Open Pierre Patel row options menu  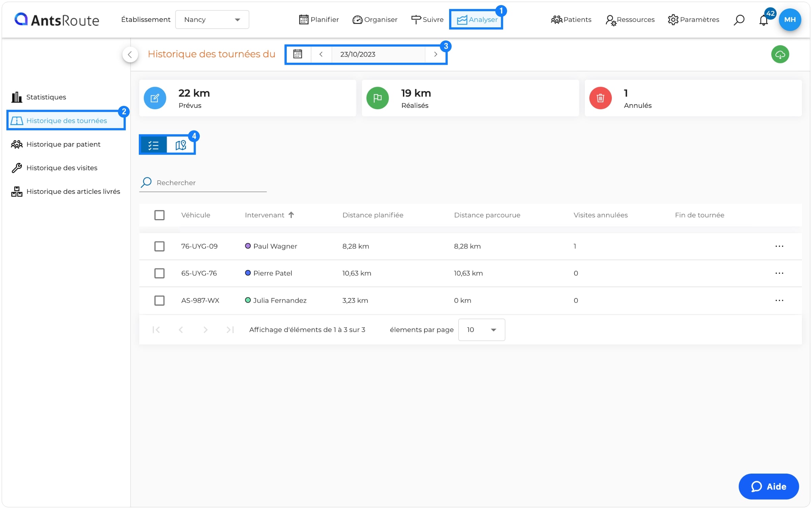(779, 273)
